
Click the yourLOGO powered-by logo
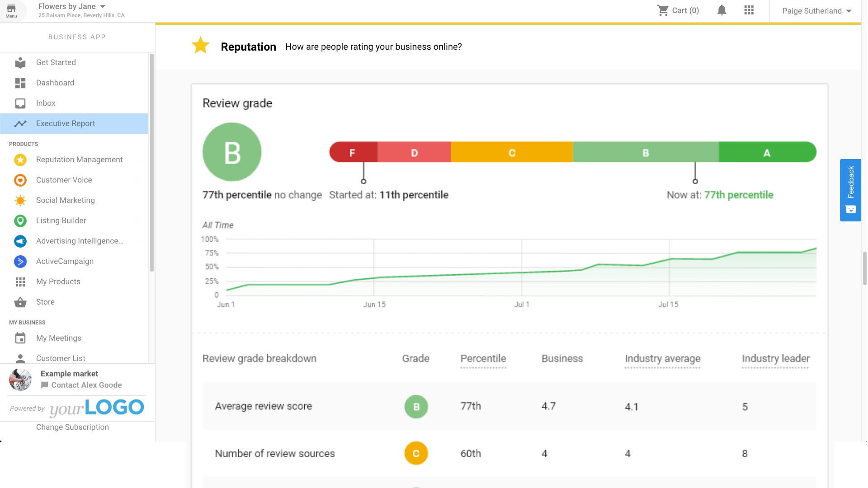pos(97,408)
